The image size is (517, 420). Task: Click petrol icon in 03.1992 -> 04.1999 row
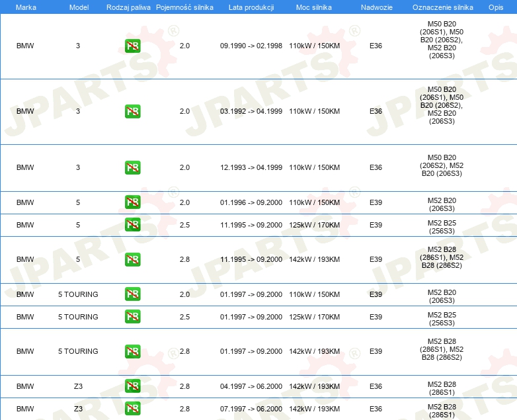click(132, 111)
